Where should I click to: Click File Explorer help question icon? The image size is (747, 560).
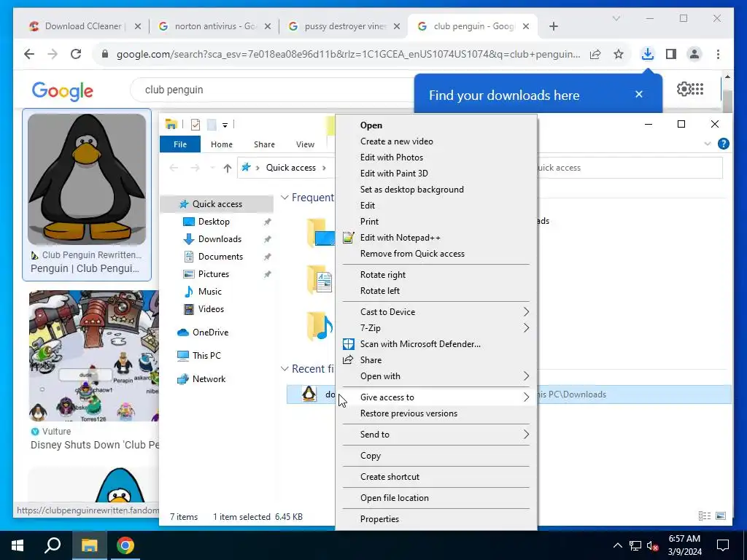723,144
